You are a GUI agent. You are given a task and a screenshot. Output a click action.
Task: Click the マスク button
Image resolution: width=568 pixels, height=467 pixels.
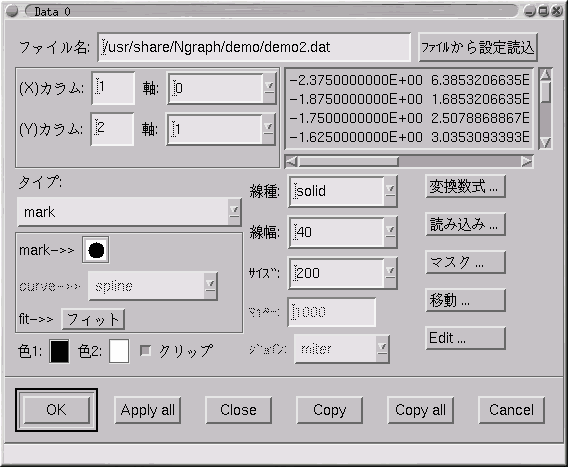coord(465,262)
